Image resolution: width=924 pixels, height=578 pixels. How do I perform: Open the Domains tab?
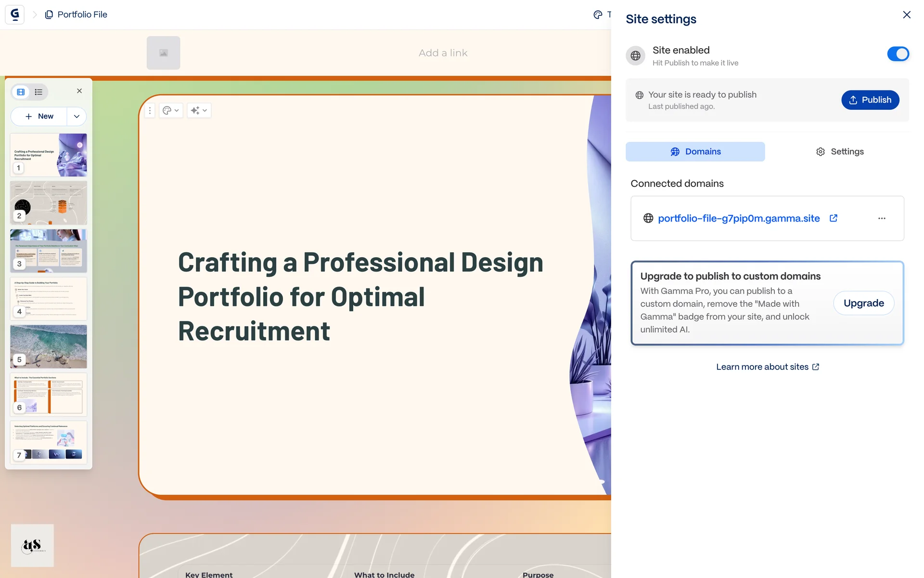[695, 152]
